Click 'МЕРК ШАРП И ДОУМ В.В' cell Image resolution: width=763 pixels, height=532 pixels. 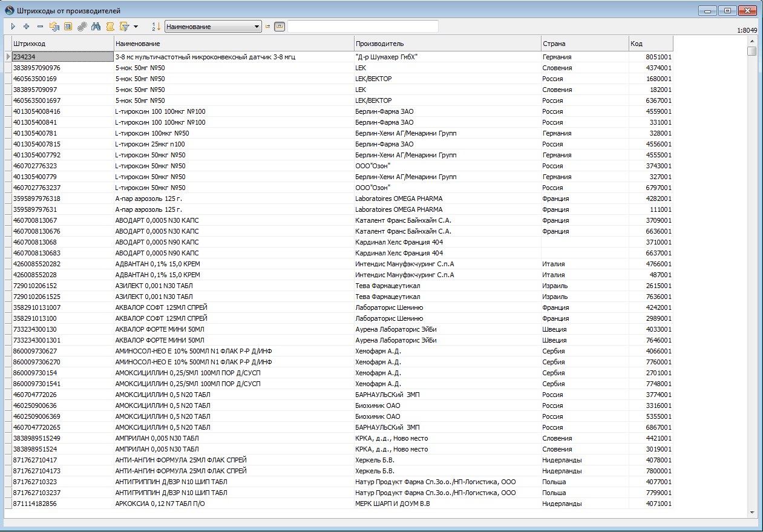point(447,504)
